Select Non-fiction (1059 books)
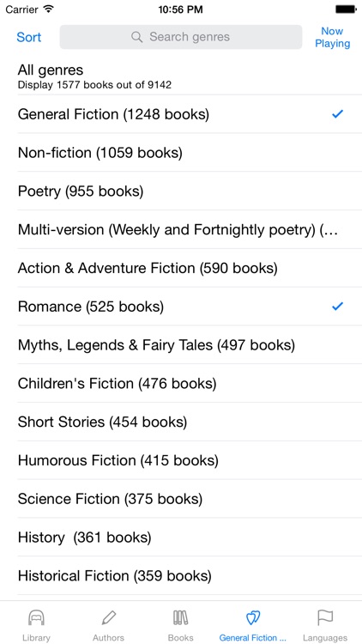362x644 pixels. pos(181,153)
